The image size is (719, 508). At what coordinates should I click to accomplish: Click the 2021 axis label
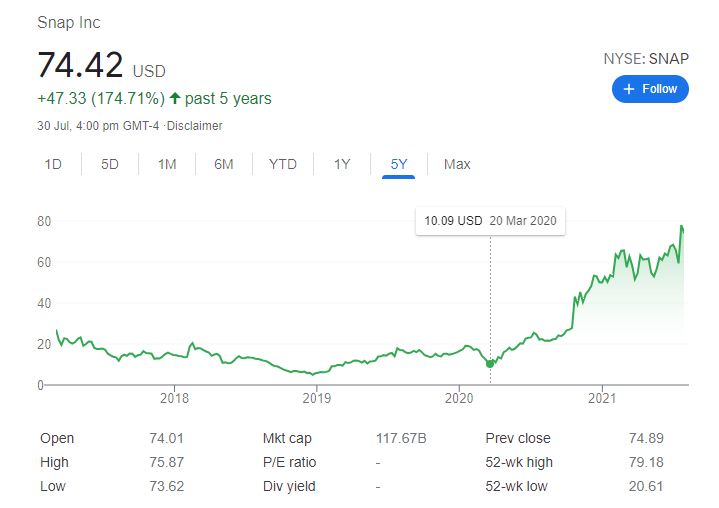602,398
